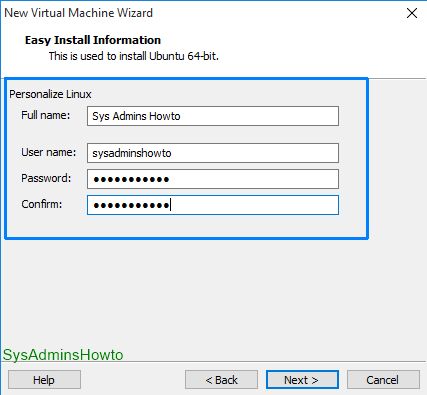Viewport: 427px width, 395px height.
Task: Click the 'Easy Install Information' heading
Action: 93,40
